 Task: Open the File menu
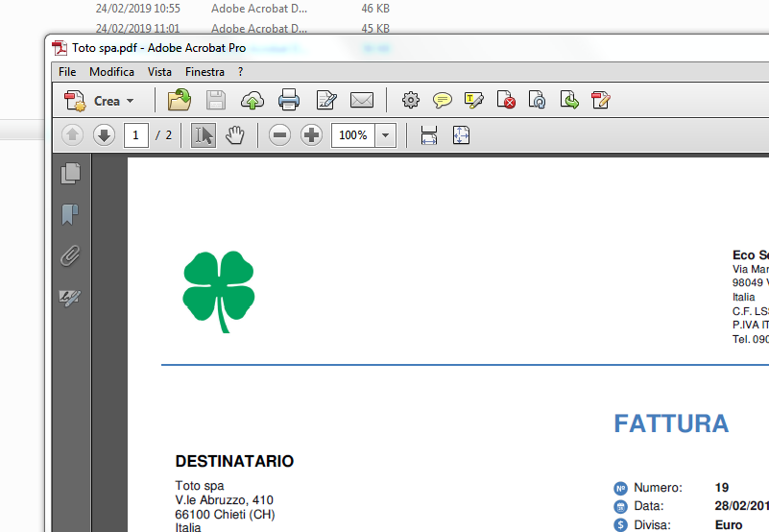pyautogui.click(x=67, y=72)
